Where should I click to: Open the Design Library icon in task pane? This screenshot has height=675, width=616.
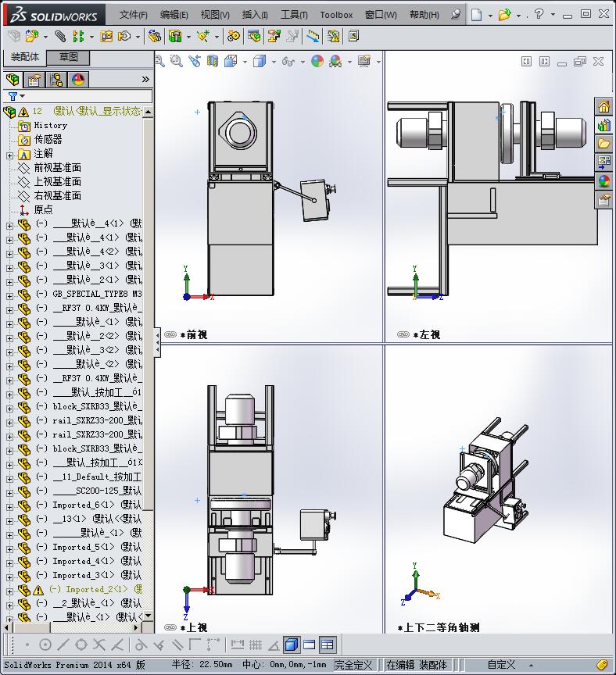603,125
